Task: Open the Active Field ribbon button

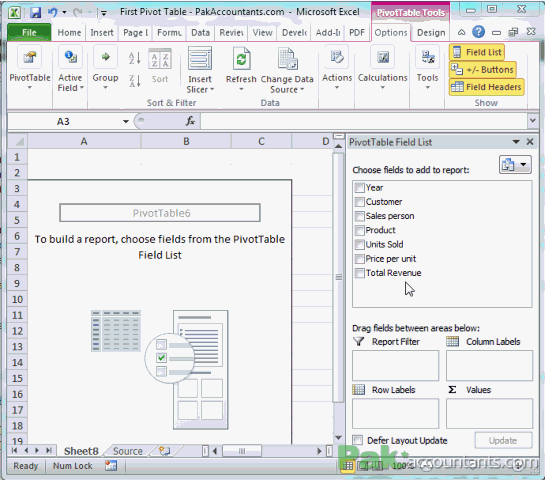Action: click(71, 67)
